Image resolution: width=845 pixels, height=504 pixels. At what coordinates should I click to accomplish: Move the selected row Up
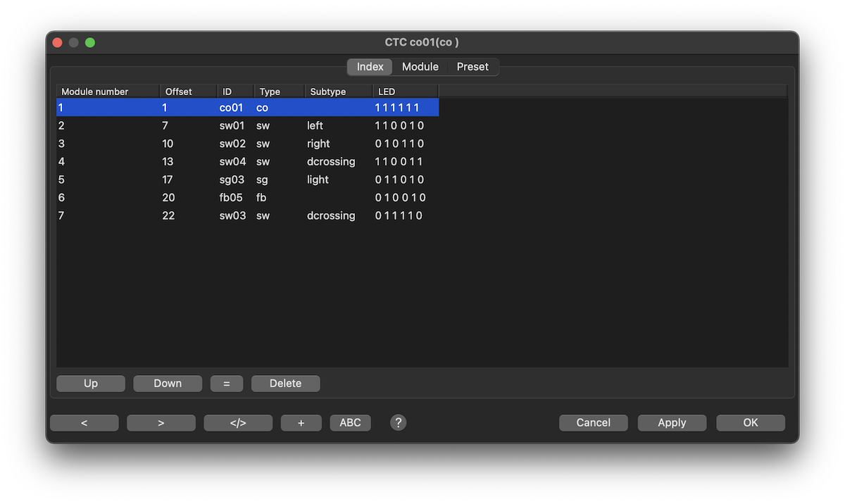91,384
